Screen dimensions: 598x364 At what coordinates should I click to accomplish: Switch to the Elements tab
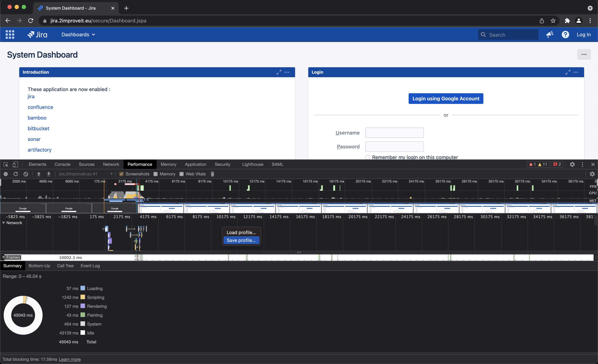37,165
